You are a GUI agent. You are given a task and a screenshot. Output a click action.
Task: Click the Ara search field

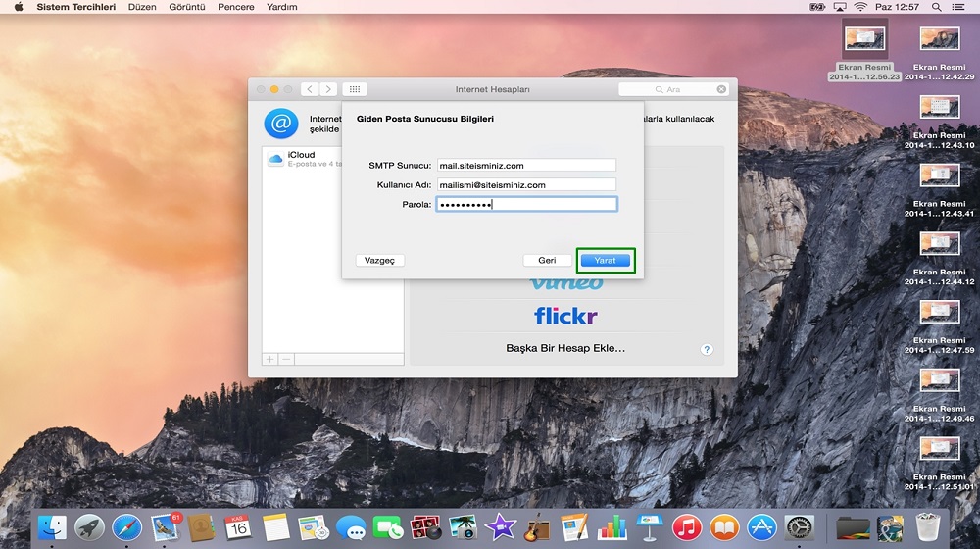click(674, 89)
